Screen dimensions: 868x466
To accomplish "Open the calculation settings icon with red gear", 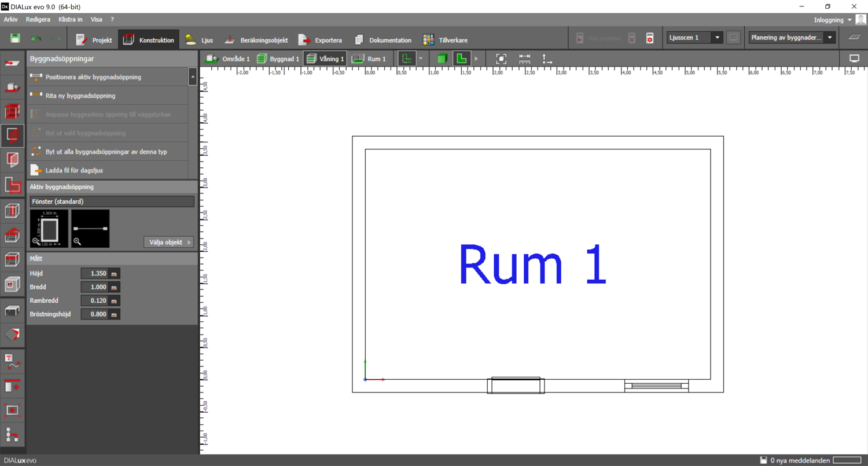I will 650,38.
